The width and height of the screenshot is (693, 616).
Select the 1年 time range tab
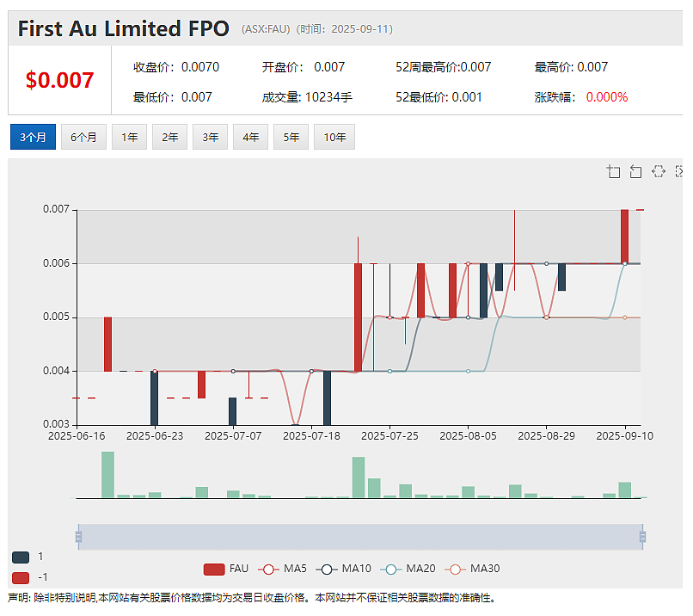tap(129, 137)
